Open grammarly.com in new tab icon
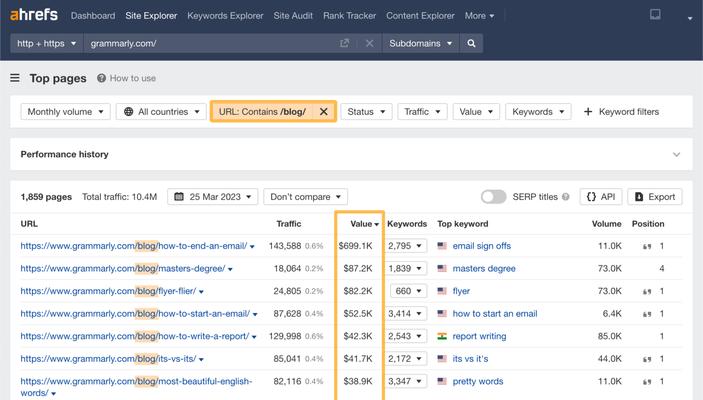This screenshot has height=400, width=703. (x=344, y=43)
